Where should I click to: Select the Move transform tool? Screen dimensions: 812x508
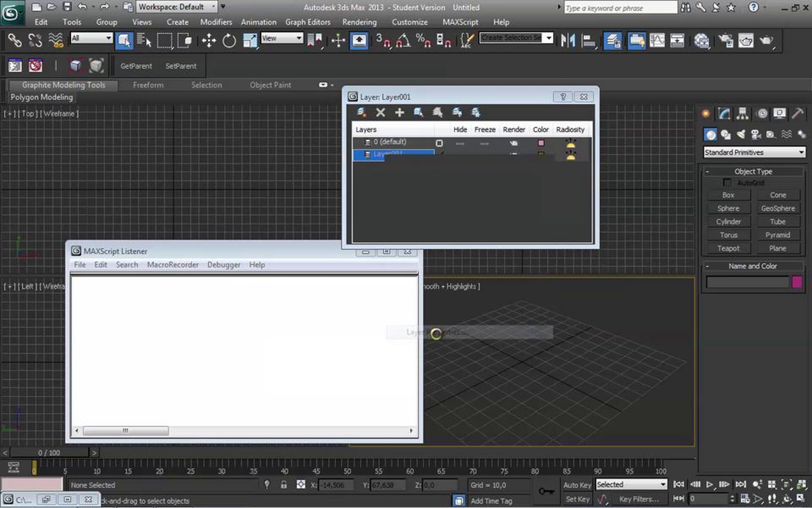click(x=209, y=41)
